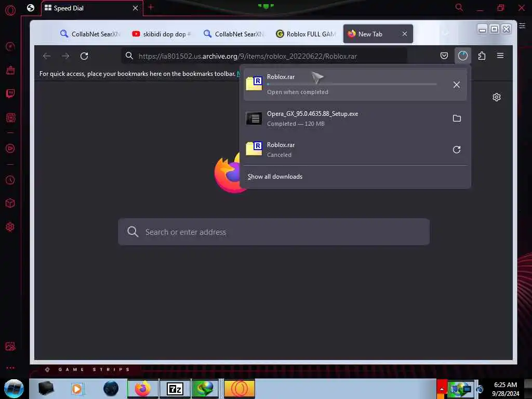Click the taskbar clock showing 6:25 AM
Image resolution: width=532 pixels, height=399 pixels.
tap(506, 389)
